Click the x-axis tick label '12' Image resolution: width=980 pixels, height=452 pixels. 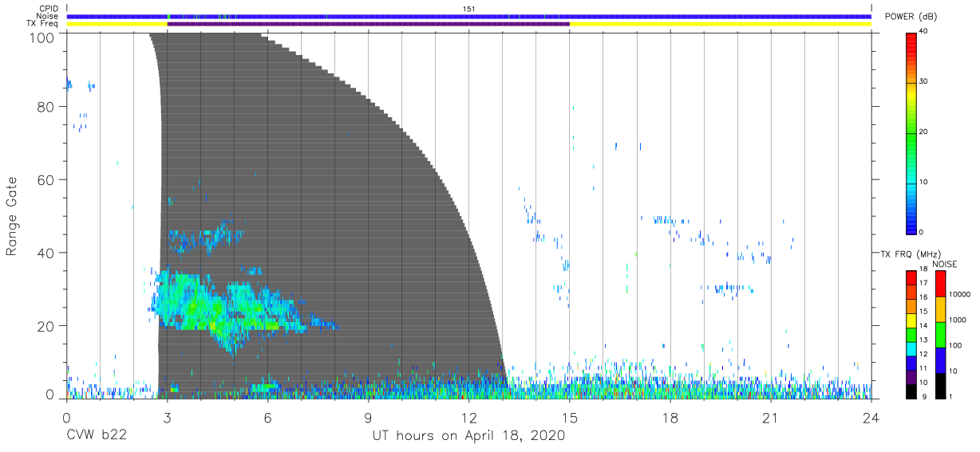pos(469,419)
